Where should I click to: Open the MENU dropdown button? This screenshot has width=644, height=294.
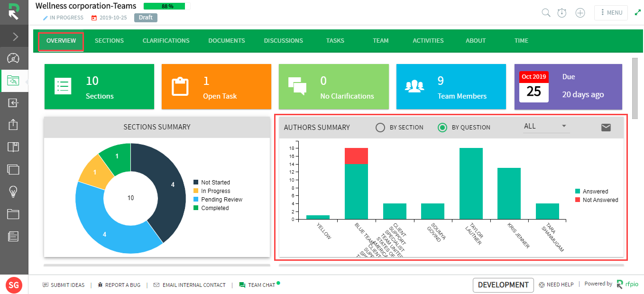pyautogui.click(x=611, y=13)
